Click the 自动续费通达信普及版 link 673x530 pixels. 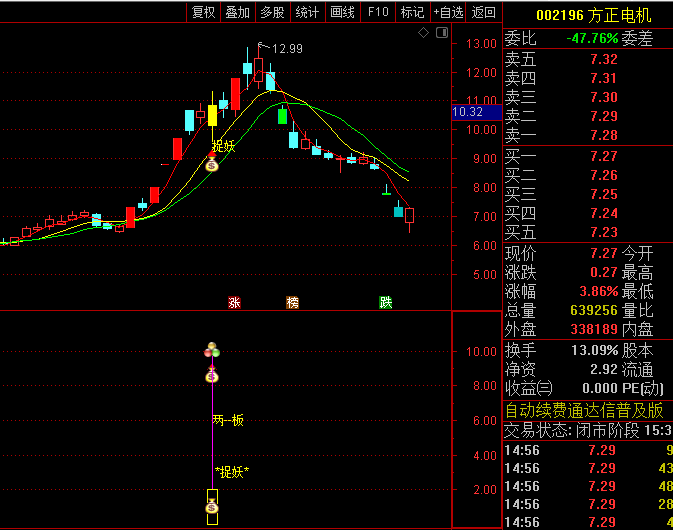pyautogui.click(x=584, y=410)
